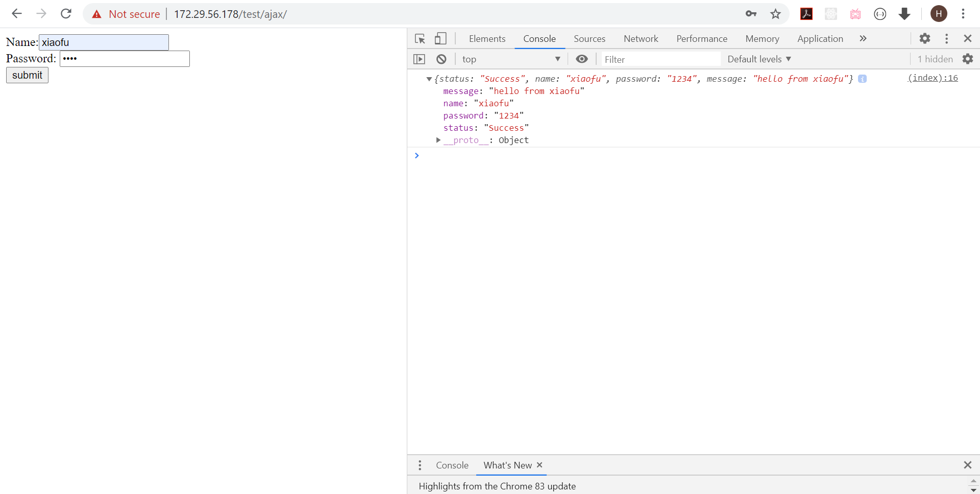The image size is (980, 494).
Task: Open the Adobe Acrobat extension
Action: click(806, 14)
